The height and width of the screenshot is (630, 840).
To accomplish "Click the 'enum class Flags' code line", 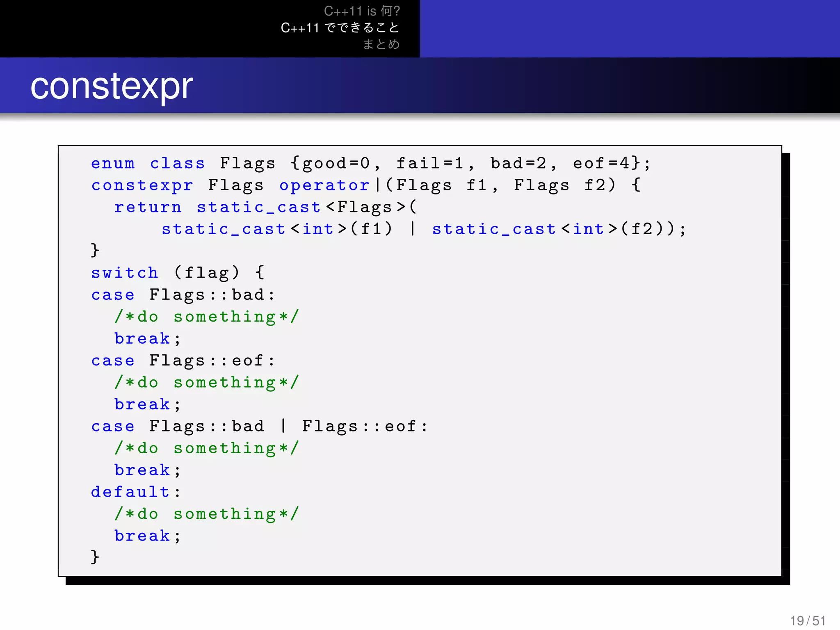I will coord(371,163).
